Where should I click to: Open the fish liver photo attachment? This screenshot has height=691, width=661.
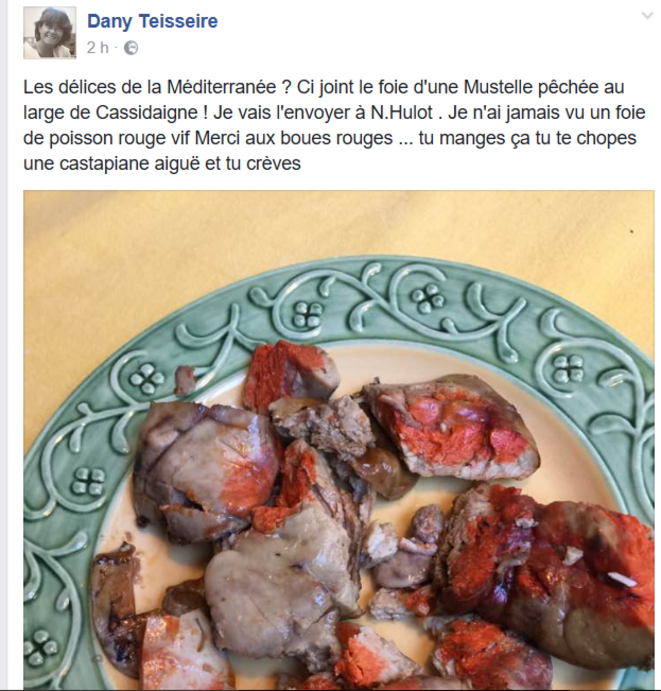click(x=338, y=440)
